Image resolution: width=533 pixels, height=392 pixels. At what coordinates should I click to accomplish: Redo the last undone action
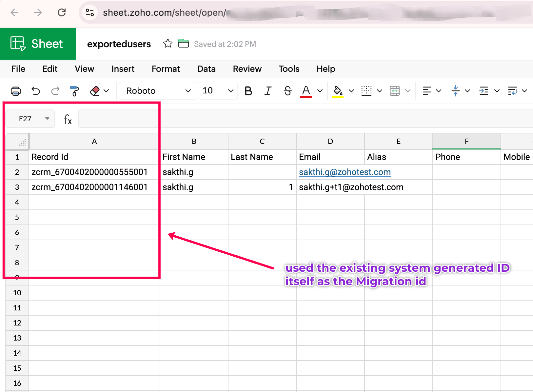click(55, 91)
